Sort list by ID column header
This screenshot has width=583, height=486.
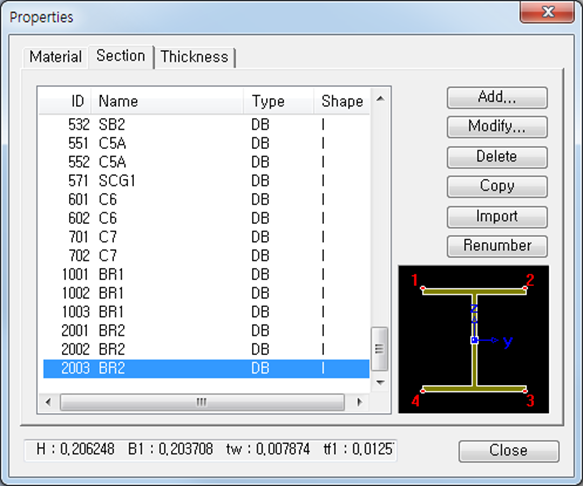point(65,101)
